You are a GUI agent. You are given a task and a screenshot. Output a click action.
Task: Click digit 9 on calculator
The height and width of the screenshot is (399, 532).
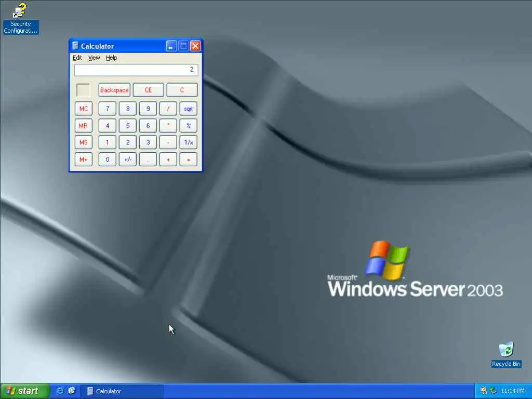point(148,109)
